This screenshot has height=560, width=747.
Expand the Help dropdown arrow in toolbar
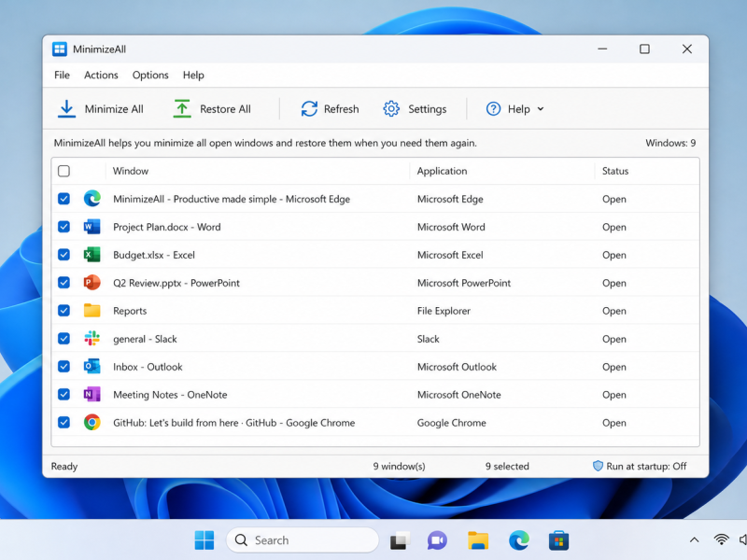(541, 109)
